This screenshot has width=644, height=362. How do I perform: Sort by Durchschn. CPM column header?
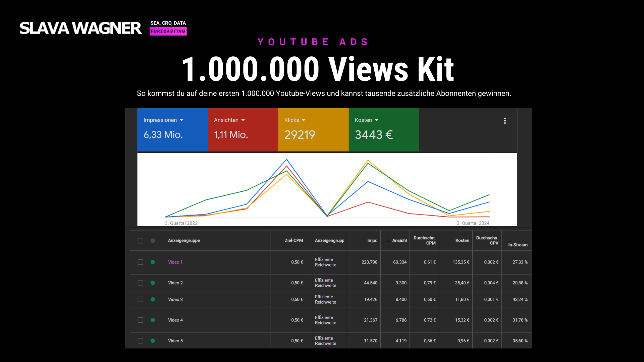coord(424,241)
